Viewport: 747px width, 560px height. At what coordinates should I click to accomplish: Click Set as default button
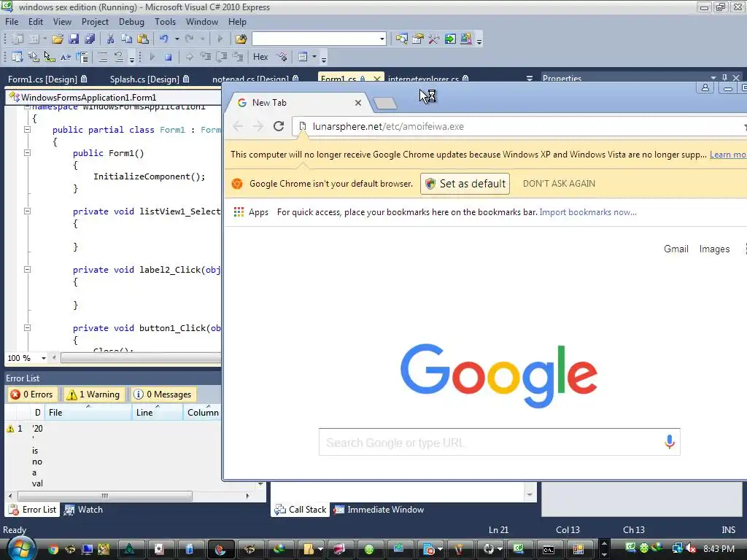(465, 184)
